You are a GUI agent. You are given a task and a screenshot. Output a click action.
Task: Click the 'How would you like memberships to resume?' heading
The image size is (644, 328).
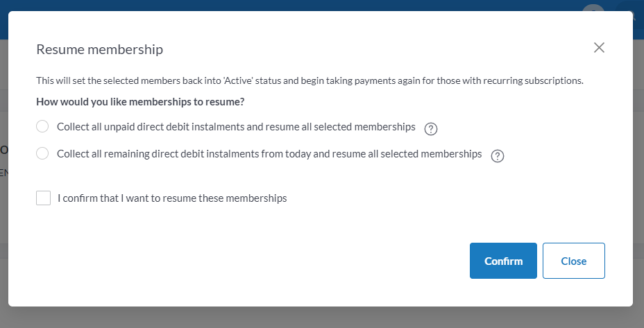[x=139, y=102]
